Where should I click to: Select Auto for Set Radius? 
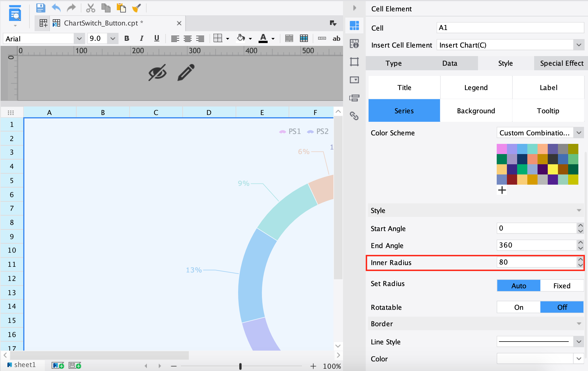[x=519, y=286]
